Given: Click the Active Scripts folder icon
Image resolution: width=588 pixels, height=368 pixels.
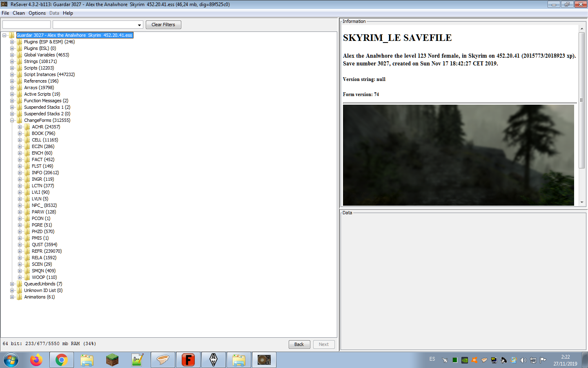Looking at the screenshot, I should click(19, 94).
